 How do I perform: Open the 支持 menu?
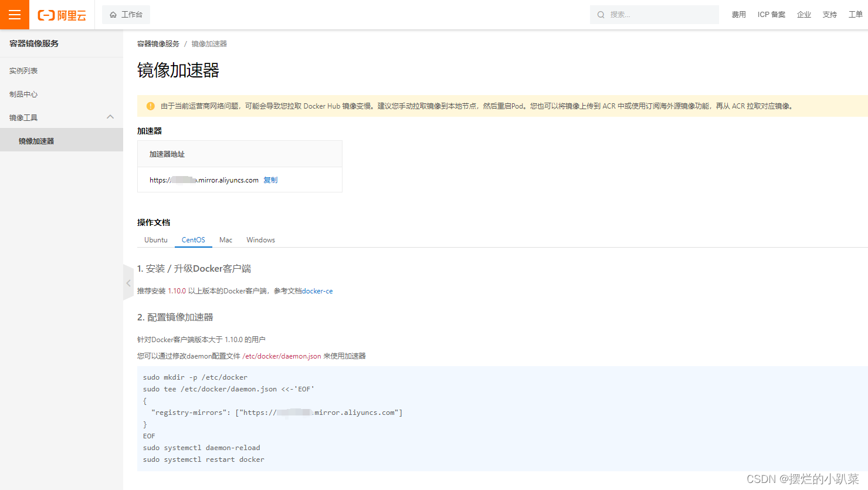pos(830,15)
